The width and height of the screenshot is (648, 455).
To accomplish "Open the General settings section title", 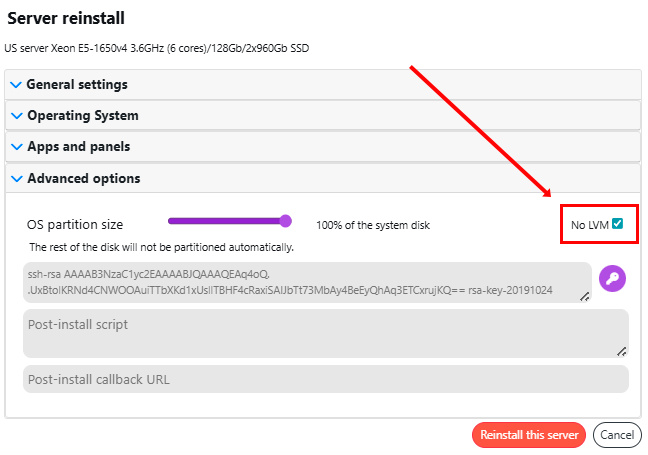I will pyautogui.click(x=77, y=85).
